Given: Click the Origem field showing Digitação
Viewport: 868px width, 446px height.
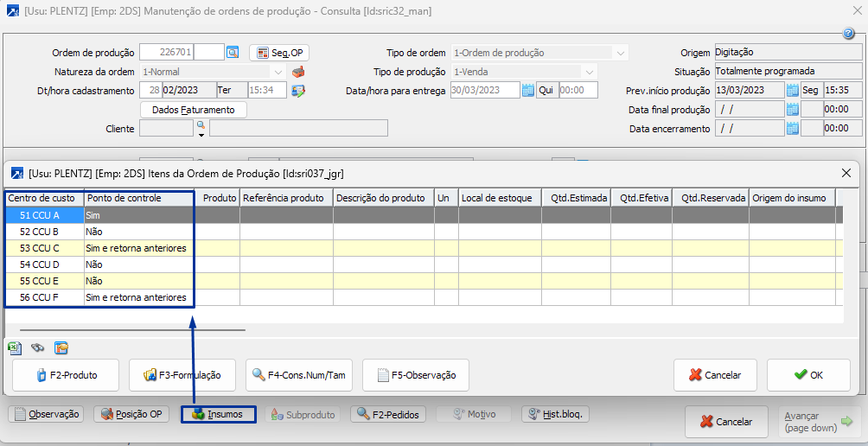Looking at the screenshot, I should click(x=788, y=53).
